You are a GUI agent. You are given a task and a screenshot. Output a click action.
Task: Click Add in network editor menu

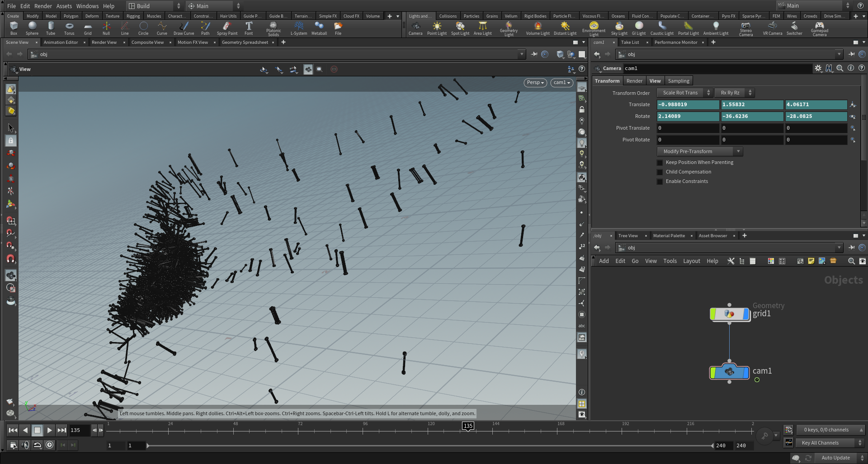(604, 261)
